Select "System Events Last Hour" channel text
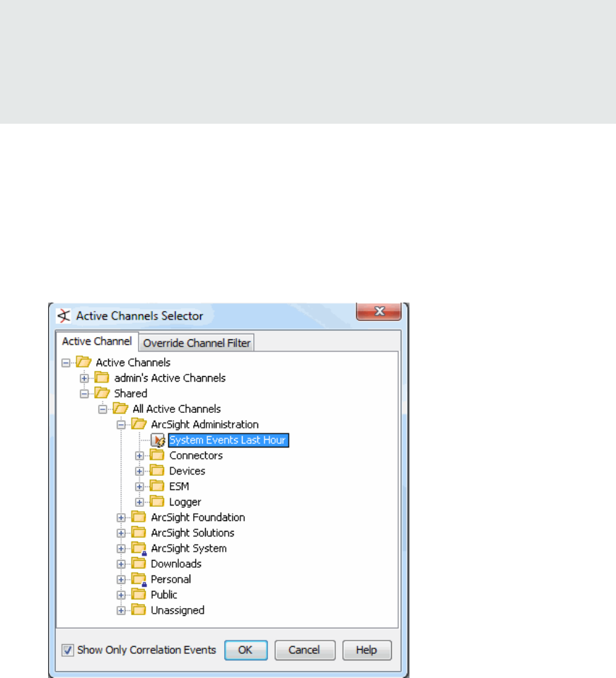Screen dimensions: 616x678 pos(228,440)
